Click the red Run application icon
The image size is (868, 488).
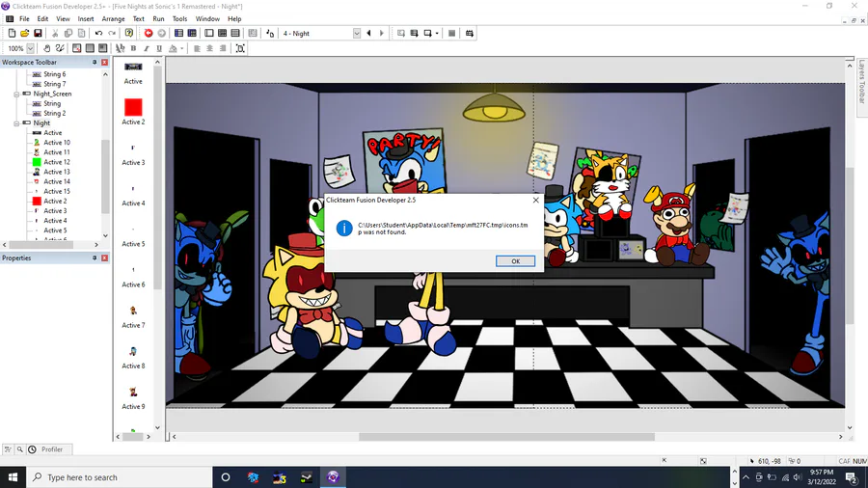coord(149,33)
